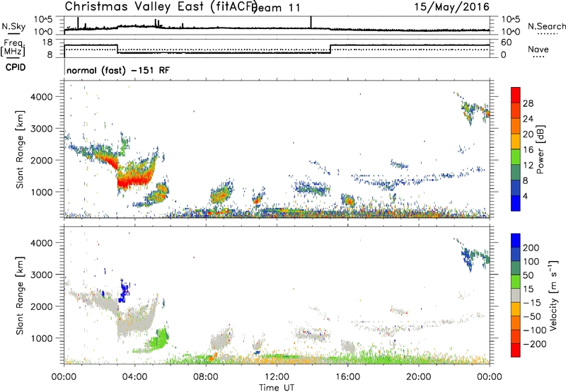The image size is (566, 392).
Task: Click the plot title 'Christmas Valley East (fitACF)'
Action: 161,6
